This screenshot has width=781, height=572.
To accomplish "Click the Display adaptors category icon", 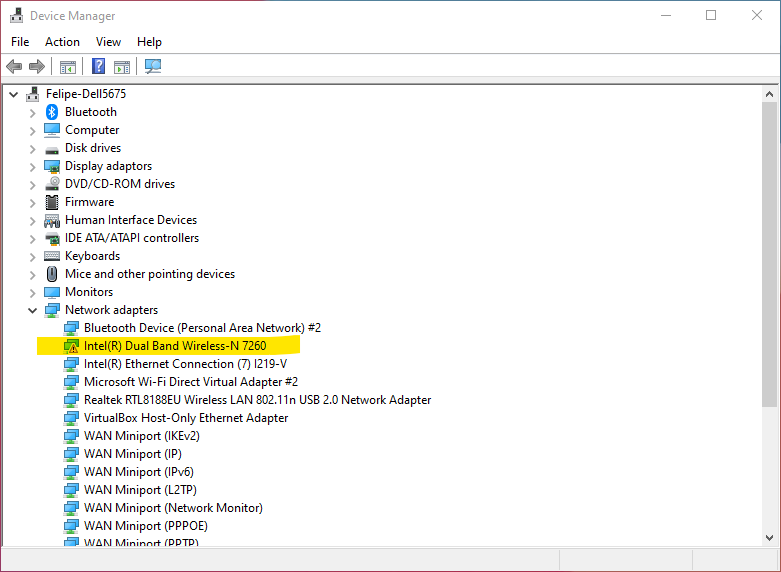I will click(x=52, y=166).
